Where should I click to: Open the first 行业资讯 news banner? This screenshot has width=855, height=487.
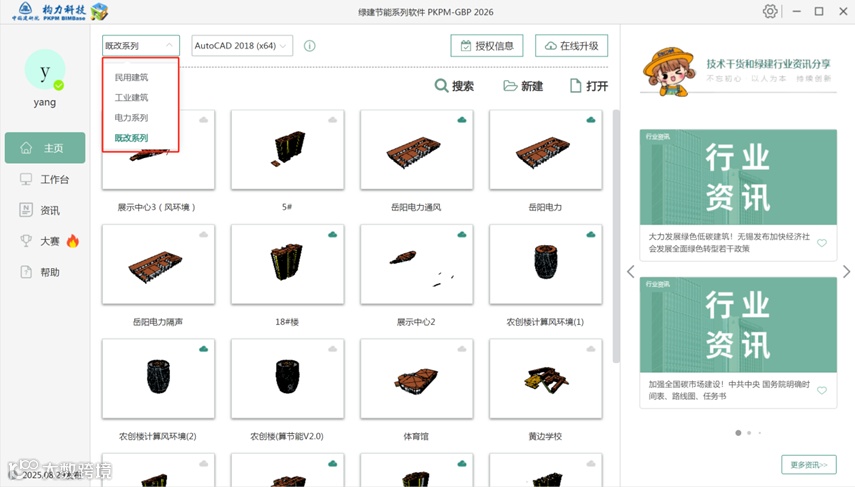pos(738,177)
